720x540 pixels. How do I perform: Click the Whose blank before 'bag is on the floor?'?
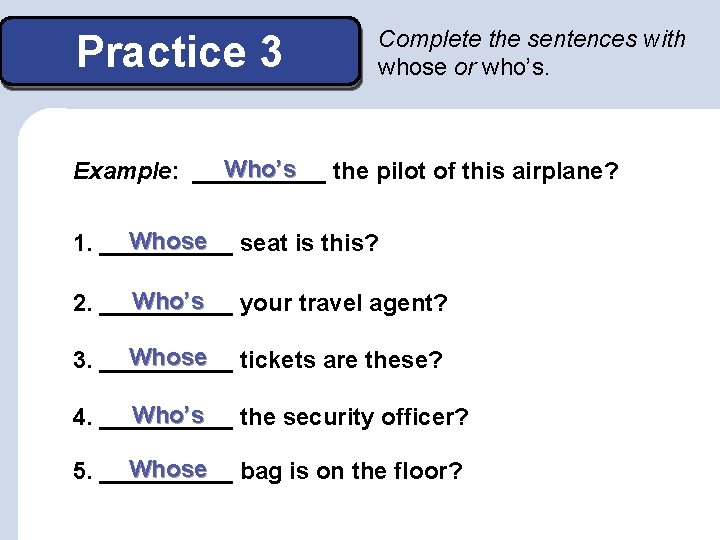[166, 471]
